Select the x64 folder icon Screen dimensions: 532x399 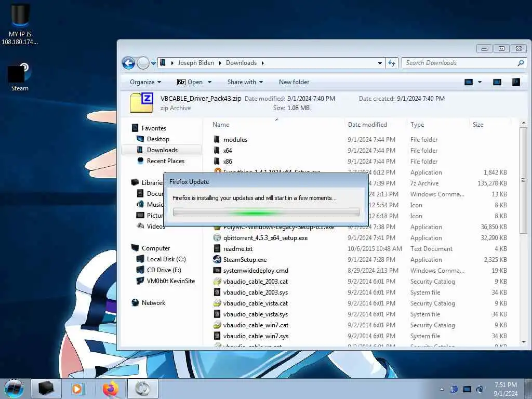tap(217, 150)
